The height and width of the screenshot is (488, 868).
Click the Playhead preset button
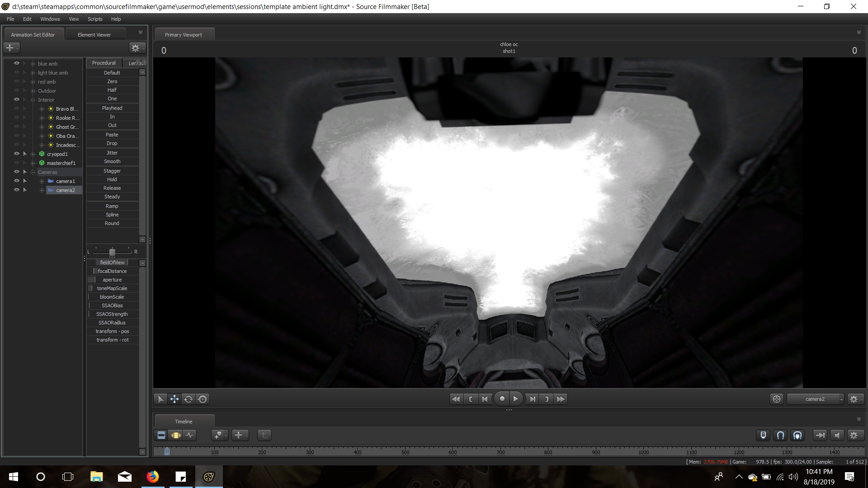(x=112, y=108)
